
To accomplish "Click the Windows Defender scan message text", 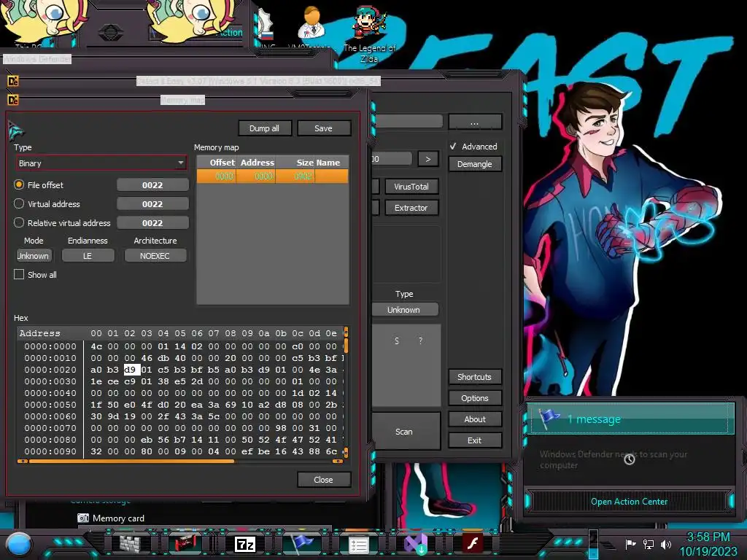I will point(613,459).
